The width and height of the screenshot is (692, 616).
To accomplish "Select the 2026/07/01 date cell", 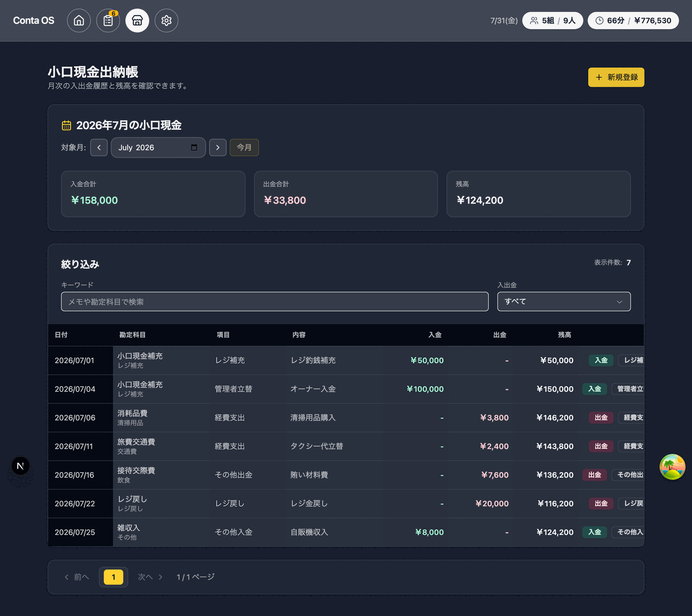I will coord(81,360).
